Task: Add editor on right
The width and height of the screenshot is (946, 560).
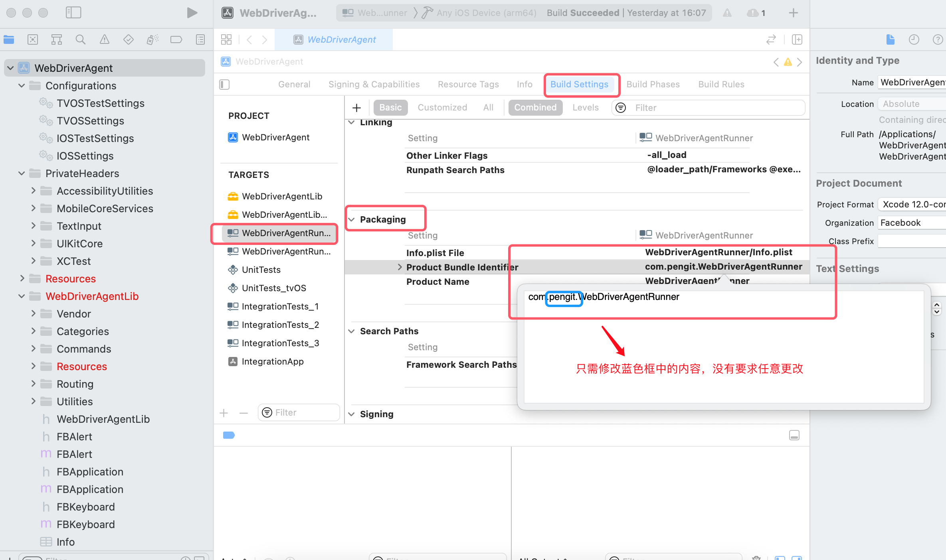Action: (x=797, y=39)
